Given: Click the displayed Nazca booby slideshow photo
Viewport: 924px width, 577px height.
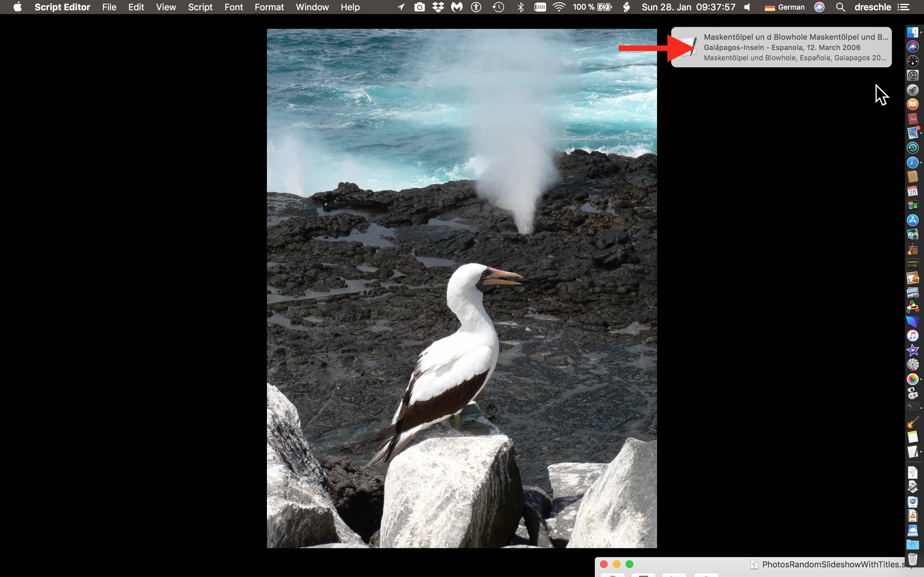Looking at the screenshot, I should [x=462, y=288].
